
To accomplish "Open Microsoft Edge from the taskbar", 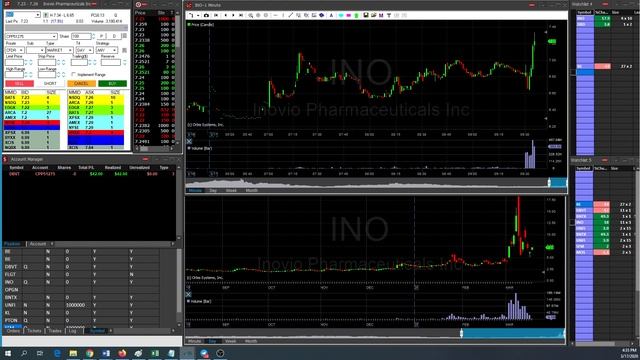I will coord(57,353).
